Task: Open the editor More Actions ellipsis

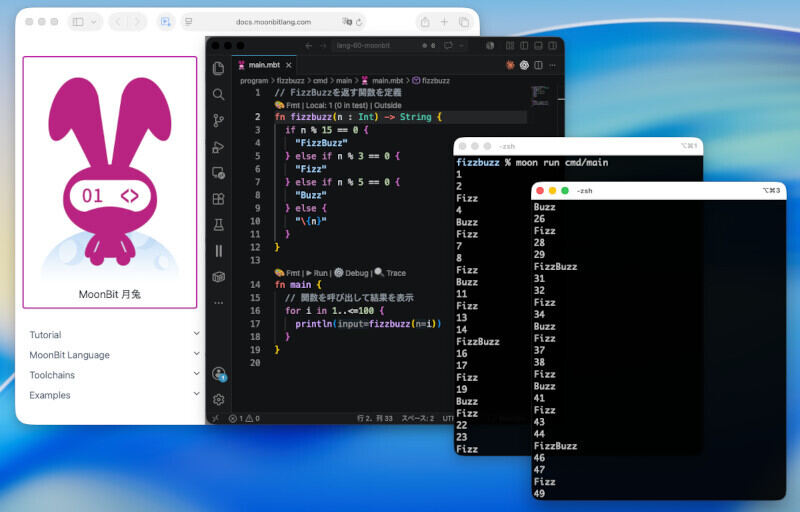Action: point(553,65)
